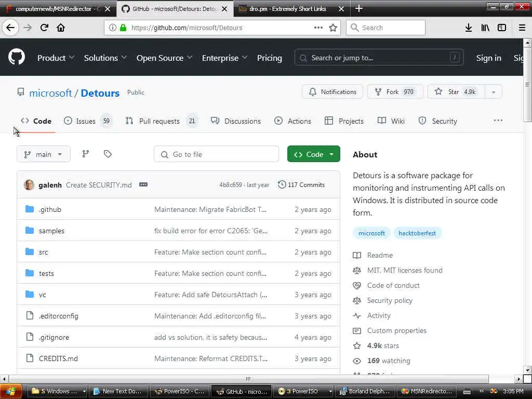This screenshot has width=532, height=399.
Task: Open the 117 Commits history
Action: tap(301, 184)
